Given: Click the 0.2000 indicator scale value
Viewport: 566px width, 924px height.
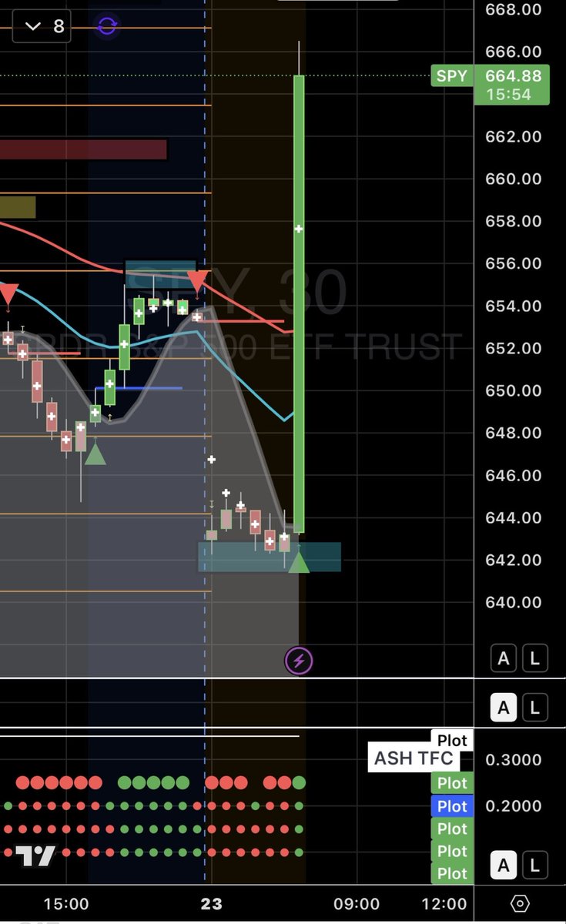Looking at the screenshot, I should [x=513, y=806].
